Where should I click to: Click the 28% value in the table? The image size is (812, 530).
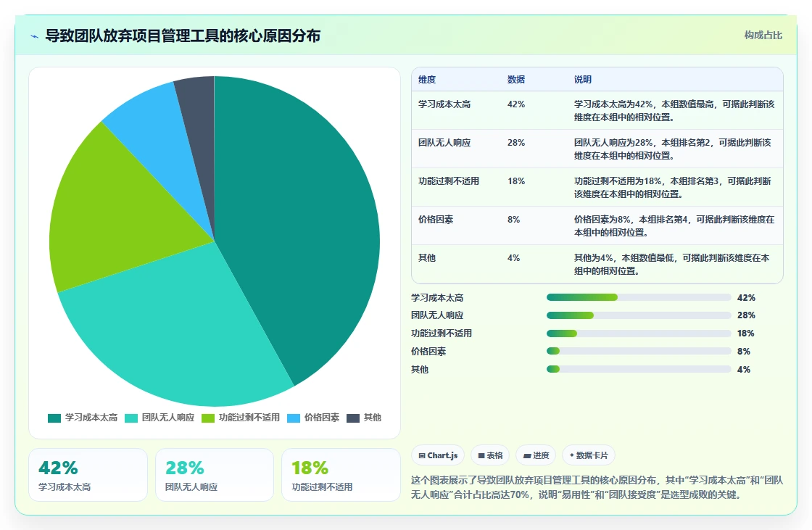coord(515,143)
